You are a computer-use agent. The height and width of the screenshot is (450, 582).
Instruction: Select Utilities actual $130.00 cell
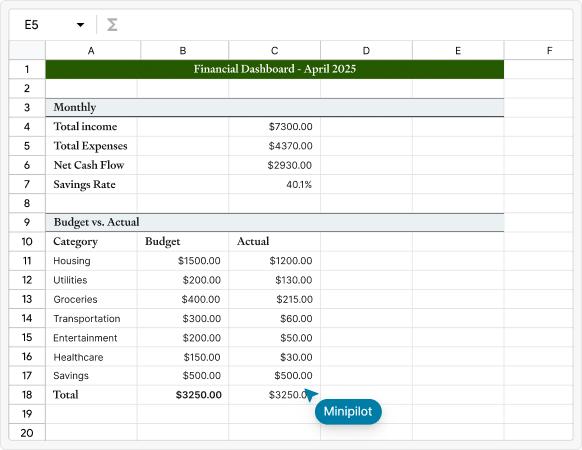[x=275, y=280]
